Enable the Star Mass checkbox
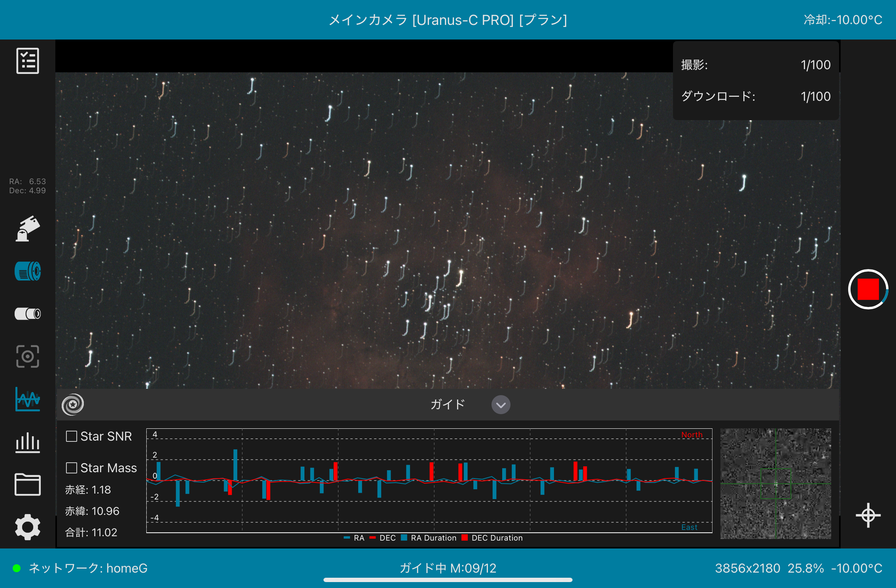Screen dimensions: 896x588 coord(72,468)
